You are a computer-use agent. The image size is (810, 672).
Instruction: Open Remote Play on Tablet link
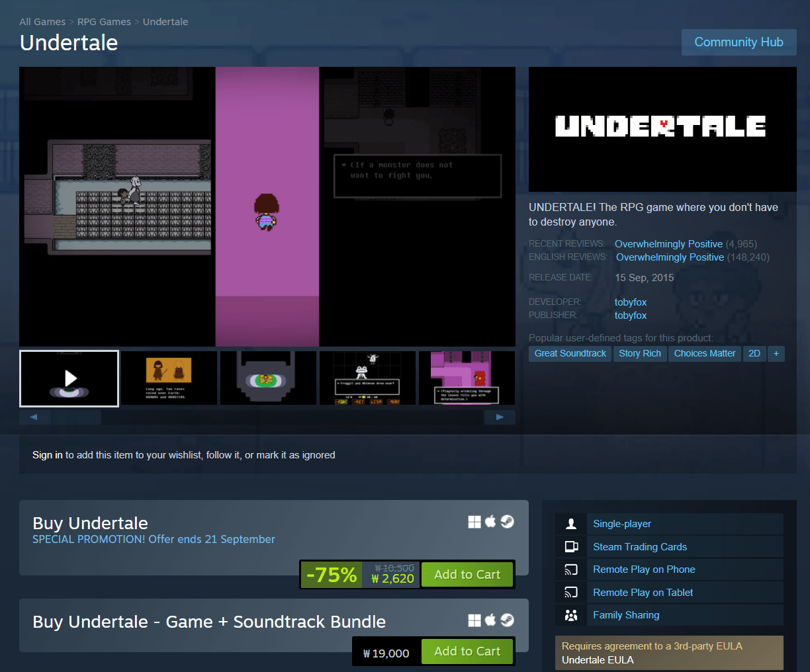pos(643,593)
